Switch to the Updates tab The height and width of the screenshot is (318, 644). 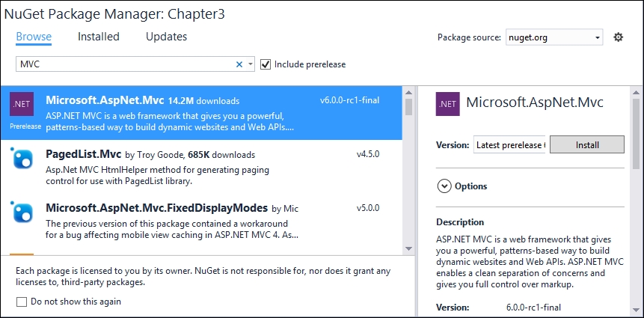tap(166, 37)
